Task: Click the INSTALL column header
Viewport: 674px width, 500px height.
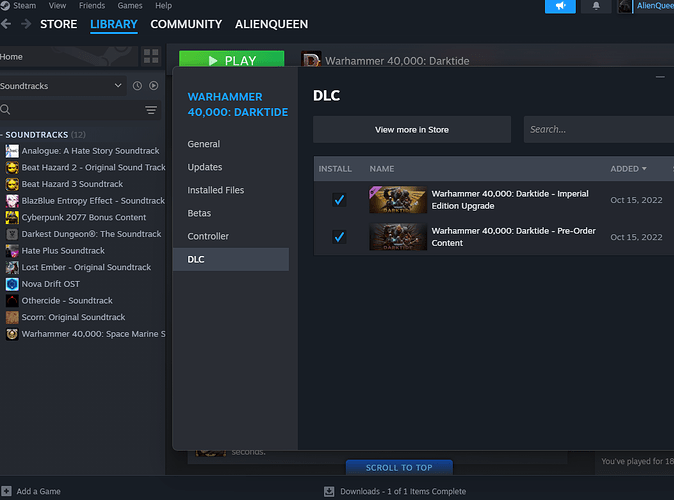Action: coord(335,169)
